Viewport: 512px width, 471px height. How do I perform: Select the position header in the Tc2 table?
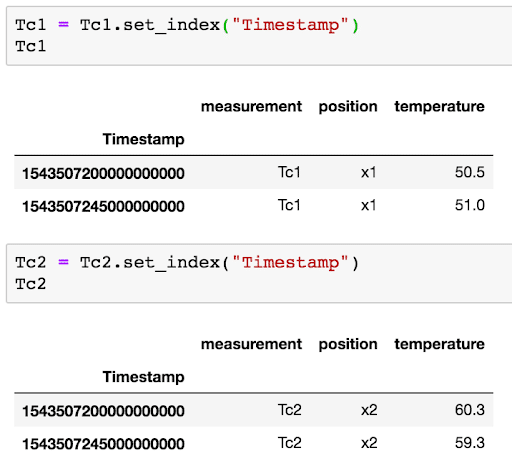(348, 344)
